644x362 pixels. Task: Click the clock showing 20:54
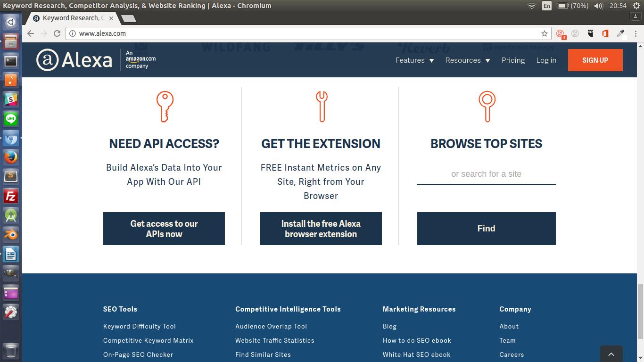click(x=618, y=6)
